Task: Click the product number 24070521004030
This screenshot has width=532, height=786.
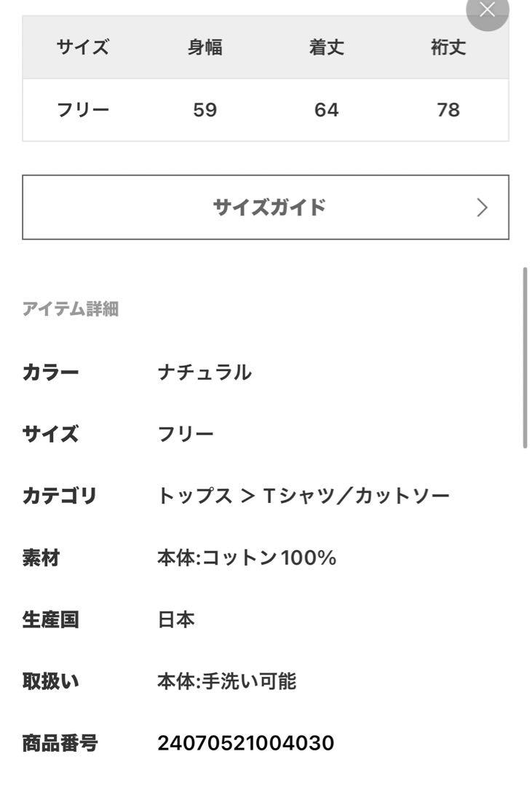Action: tap(246, 743)
